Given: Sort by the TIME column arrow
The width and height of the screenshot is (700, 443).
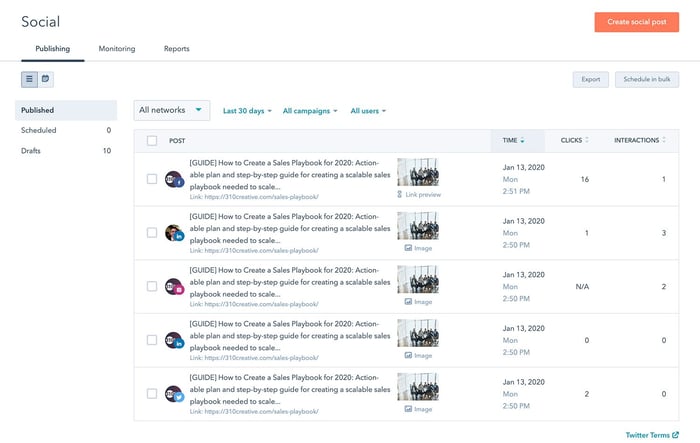Looking at the screenshot, I should [522, 140].
